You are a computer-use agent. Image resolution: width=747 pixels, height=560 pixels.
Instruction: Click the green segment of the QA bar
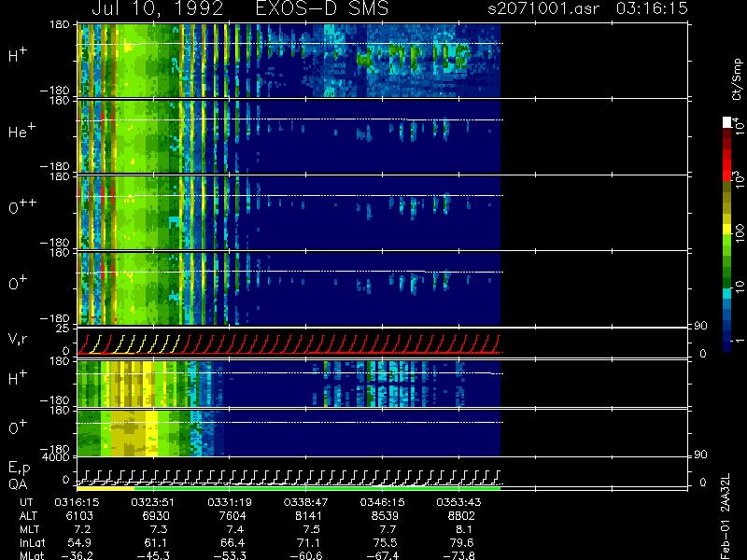click(317, 488)
